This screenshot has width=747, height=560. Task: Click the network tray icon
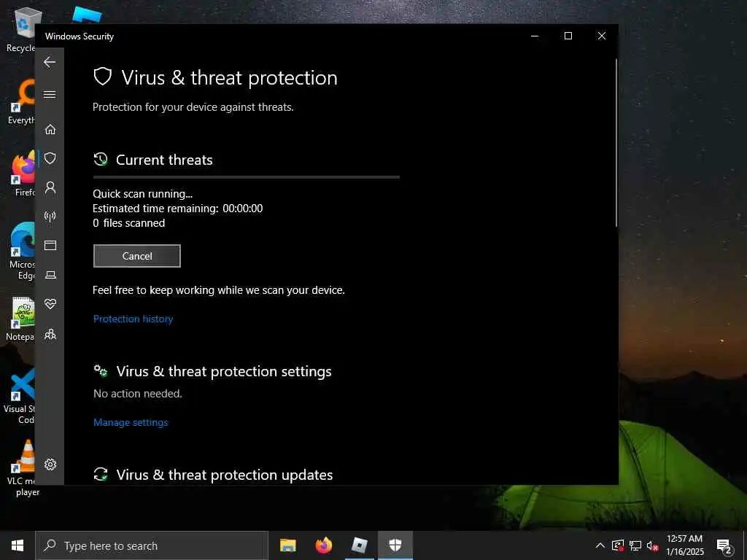coord(635,545)
